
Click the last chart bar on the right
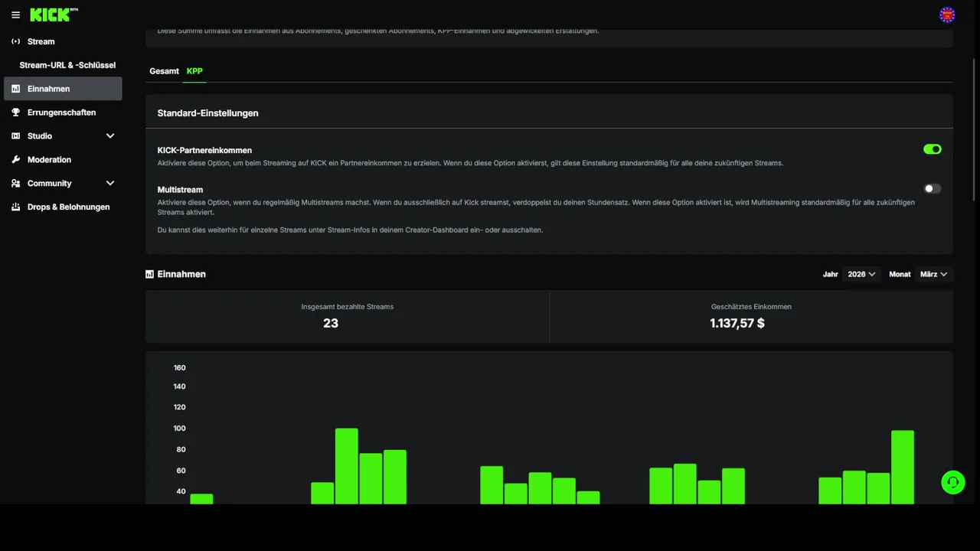click(903, 467)
